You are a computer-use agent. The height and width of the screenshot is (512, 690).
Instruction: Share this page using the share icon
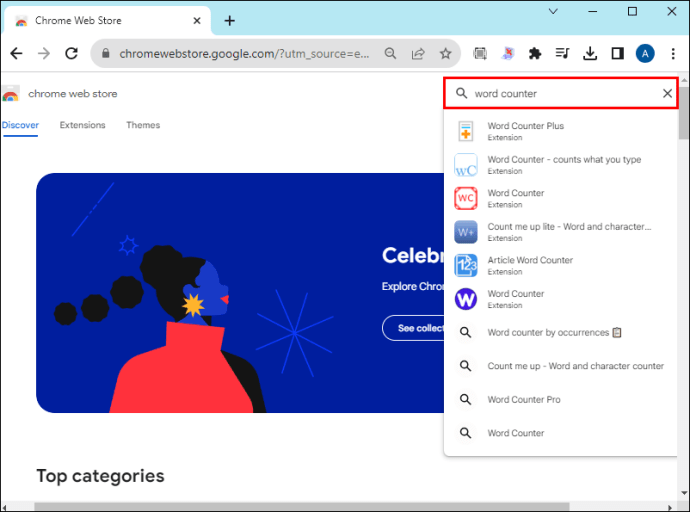418,54
